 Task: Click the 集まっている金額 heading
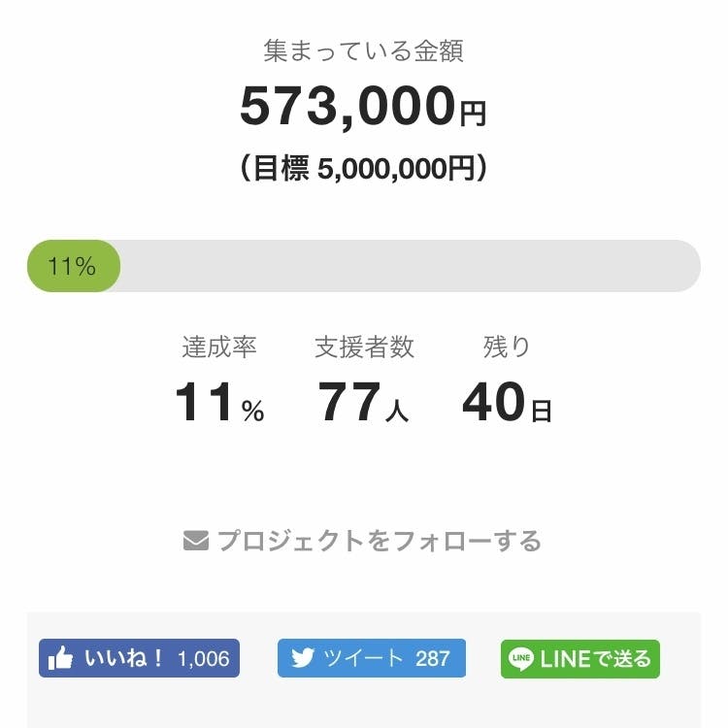363,50
